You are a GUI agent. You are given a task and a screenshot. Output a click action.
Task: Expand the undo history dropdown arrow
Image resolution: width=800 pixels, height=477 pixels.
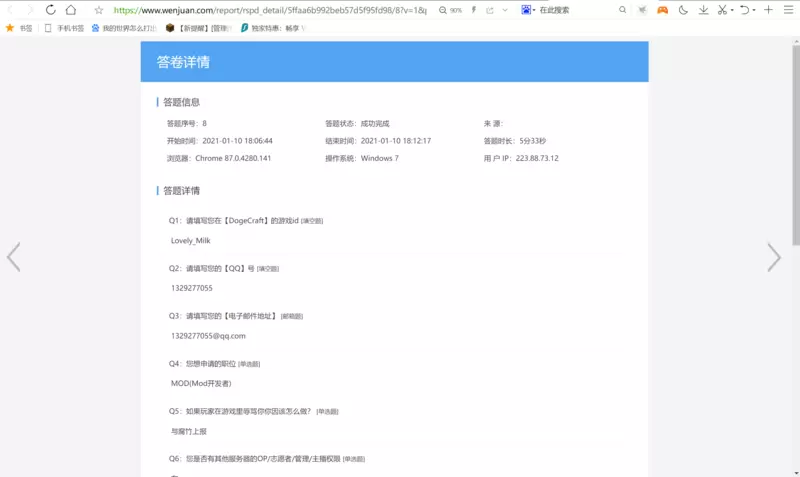[x=754, y=10]
